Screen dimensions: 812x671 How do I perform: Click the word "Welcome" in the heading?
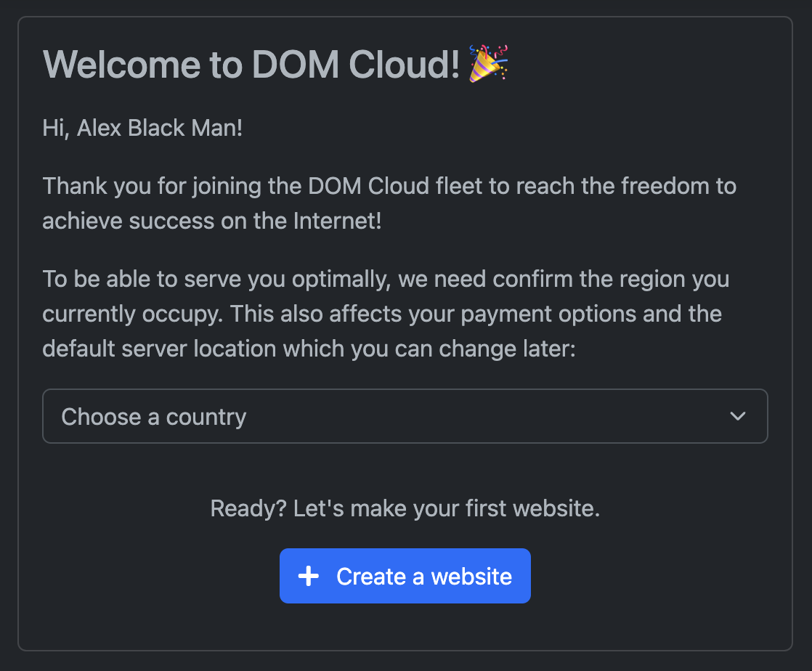(x=121, y=65)
